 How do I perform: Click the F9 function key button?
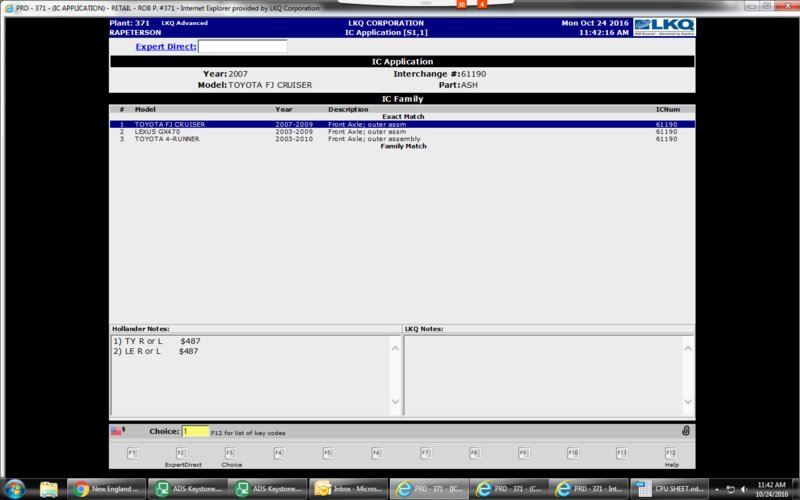coord(524,453)
